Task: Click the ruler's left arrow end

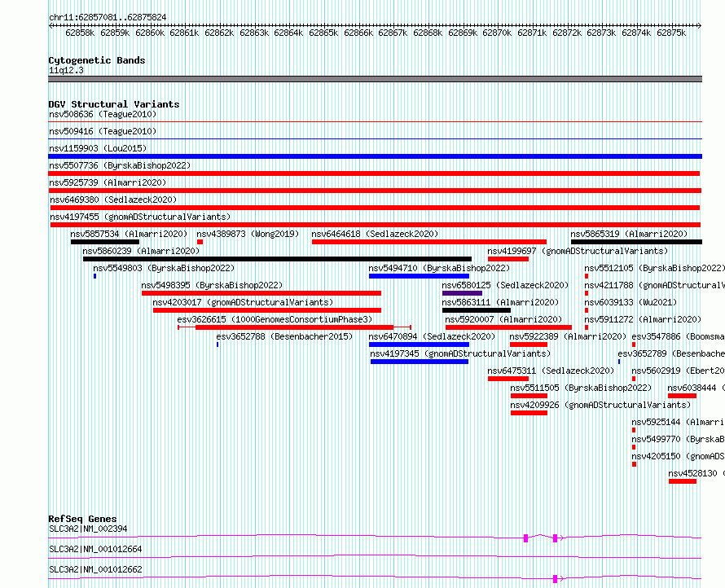Action: point(51,25)
